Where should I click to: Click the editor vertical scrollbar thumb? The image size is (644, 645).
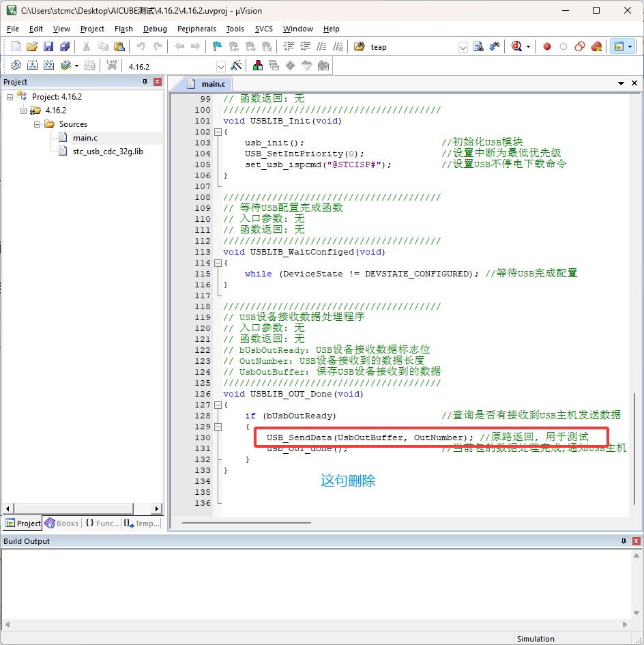point(634,448)
